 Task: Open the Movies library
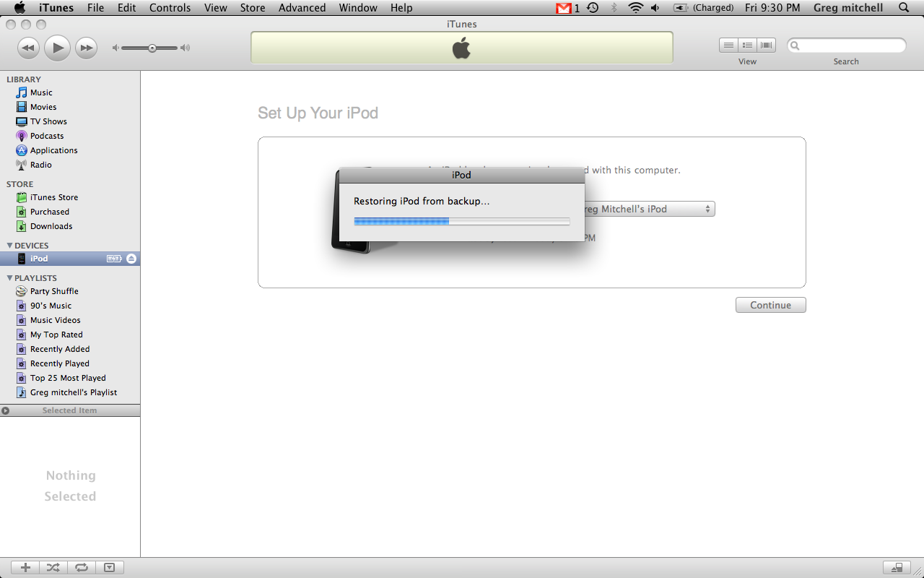[x=43, y=107]
